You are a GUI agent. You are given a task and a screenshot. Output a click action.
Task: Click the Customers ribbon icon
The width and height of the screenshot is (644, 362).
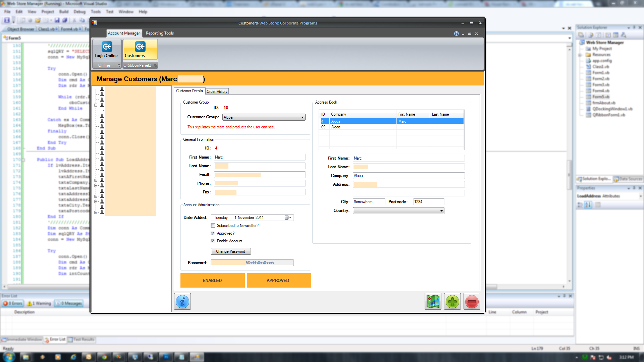pos(140,50)
